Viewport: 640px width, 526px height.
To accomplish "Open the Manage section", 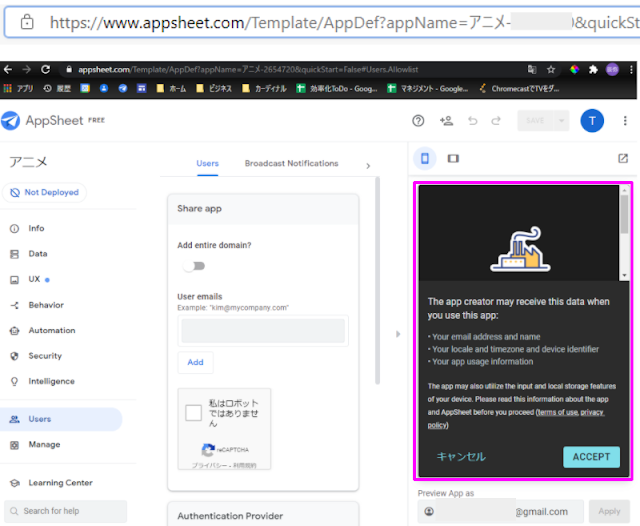I will (x=44, y=444).
